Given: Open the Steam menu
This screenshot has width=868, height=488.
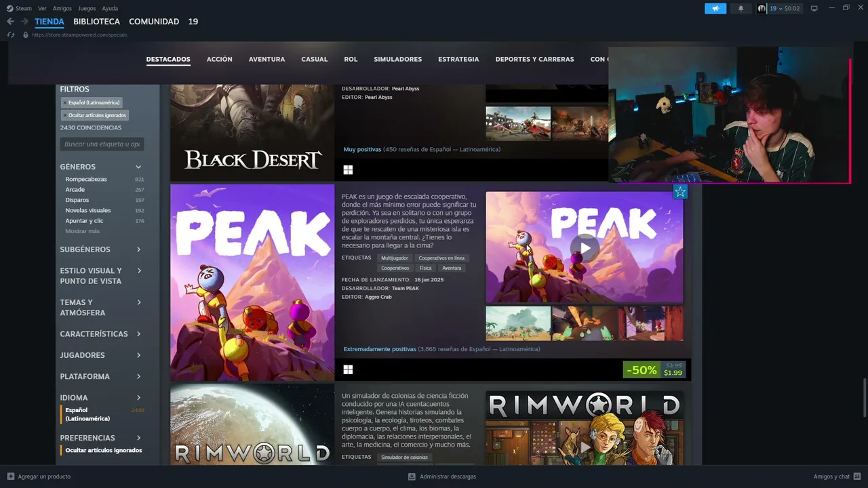Looking at the screenshot, I should [x=24, y=8].
